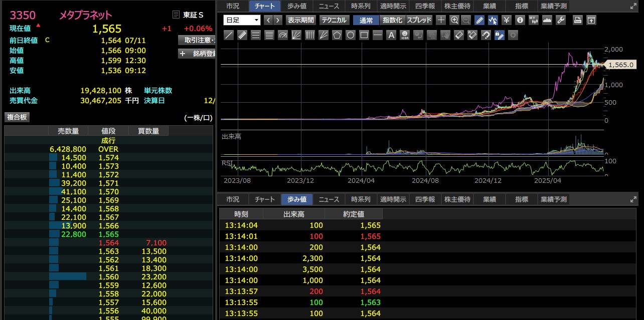Open the 表示期間 display period menu
The width and height of the screenshot is (644, 320).
[x=300, y=20]
